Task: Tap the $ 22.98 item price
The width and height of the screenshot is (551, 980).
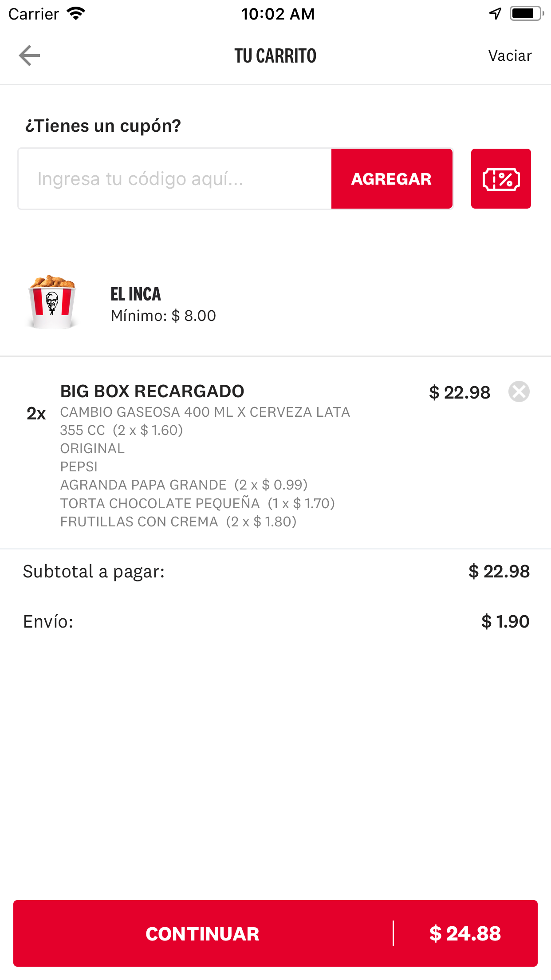Action: (x=459, y=392)
